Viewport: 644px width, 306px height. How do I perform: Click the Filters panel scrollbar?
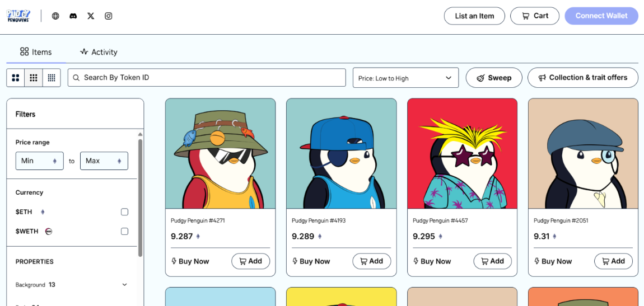click(x=141, y=197)
